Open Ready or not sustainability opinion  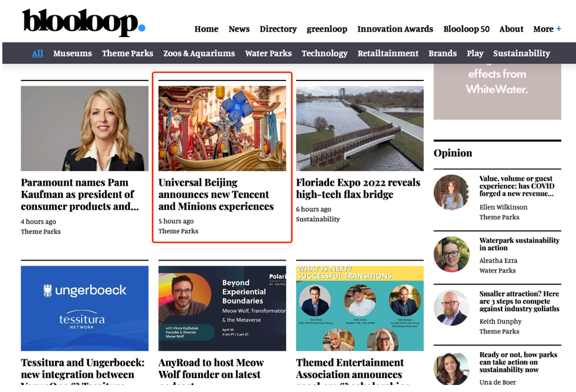click(519, 362)
